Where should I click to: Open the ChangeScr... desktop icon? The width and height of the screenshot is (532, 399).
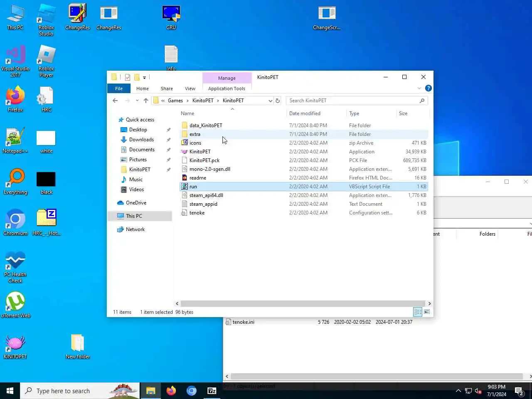[327, 17]
